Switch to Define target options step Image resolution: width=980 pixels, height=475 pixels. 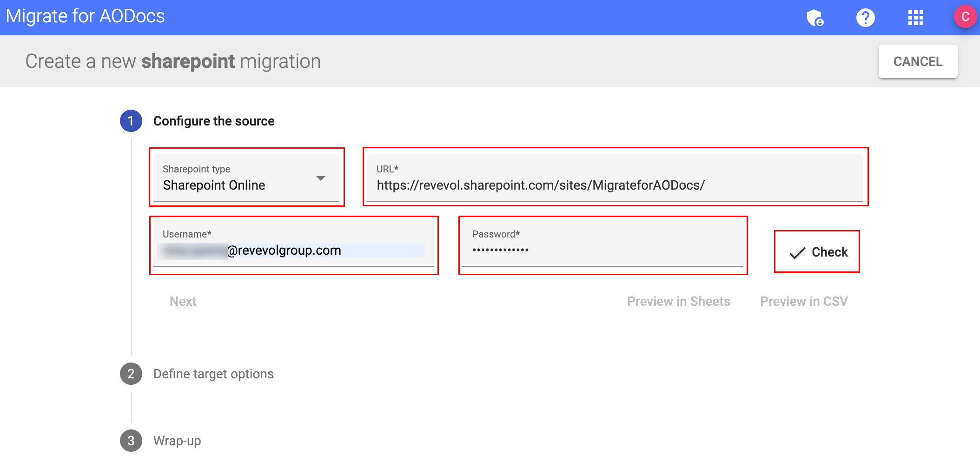tap(213, 374)
